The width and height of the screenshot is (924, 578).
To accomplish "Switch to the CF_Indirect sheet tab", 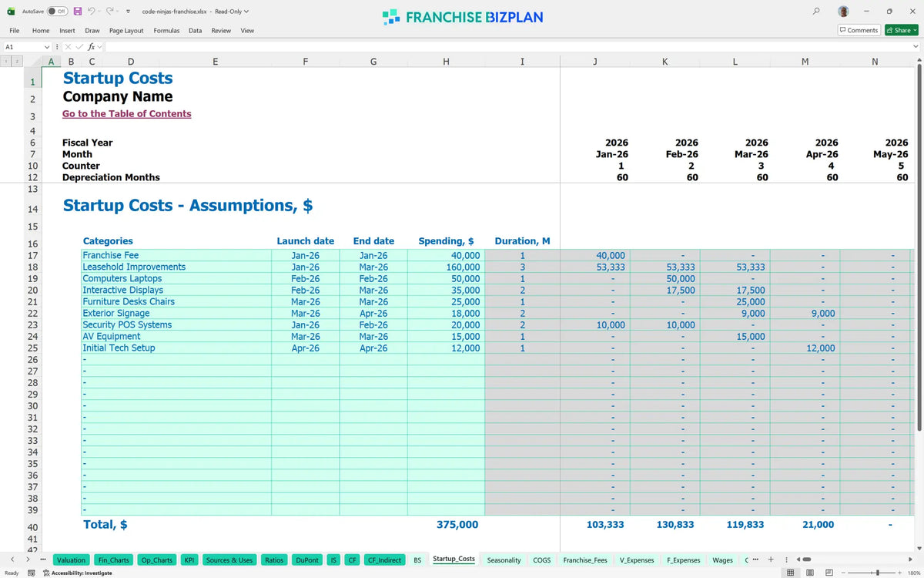I will point(384,560).
